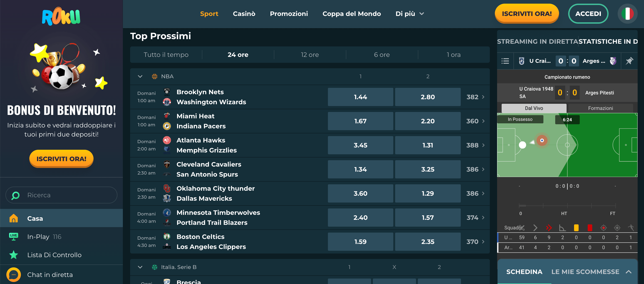This screenshot has width=644, height=284.
Task: Click the Ricerca search field
Action: pyautogui.click(x=61, y=195)
